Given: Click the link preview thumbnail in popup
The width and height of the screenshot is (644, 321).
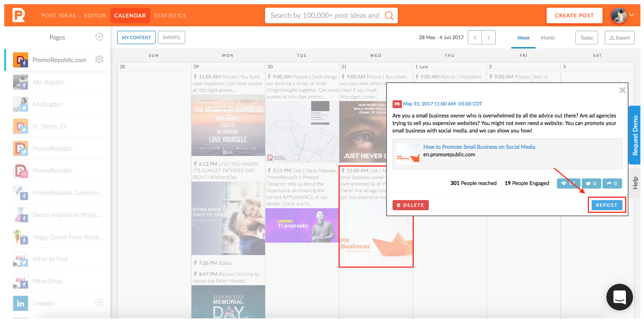Looking at the screenshot, I should (408, 154).
